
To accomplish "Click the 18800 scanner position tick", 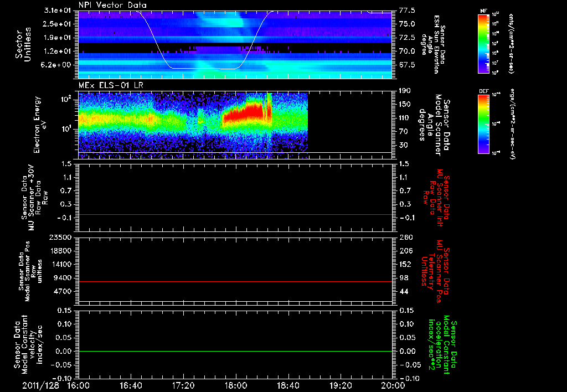I will tap(61, 251).
